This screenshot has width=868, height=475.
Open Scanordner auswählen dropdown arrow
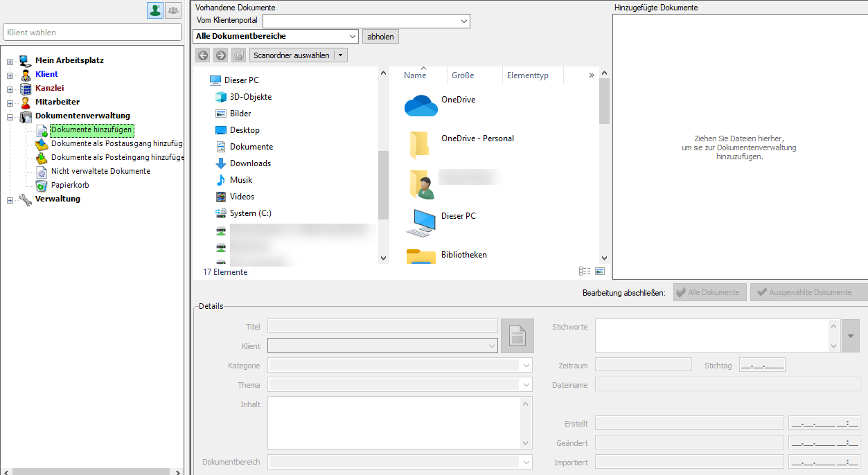pos(340,55)
